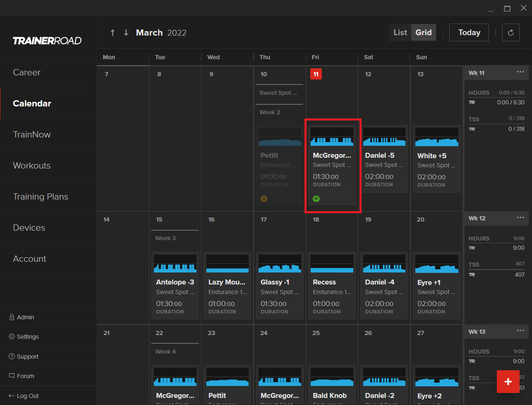Click the TrainerRoad logo
Viewport: 532px width, 405px height.
(47, 41)
